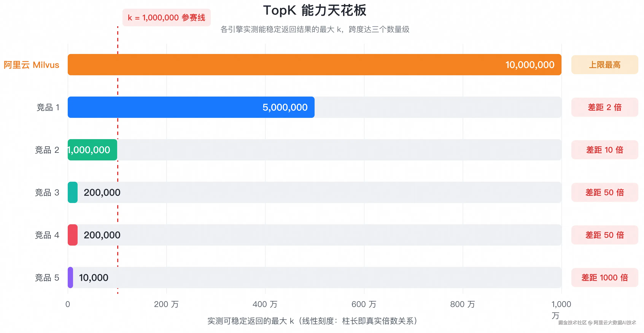Click the "差距 50 倍" badge for 竞品 3
This screenshot has height=333, width=644.
tap(605, 192)
